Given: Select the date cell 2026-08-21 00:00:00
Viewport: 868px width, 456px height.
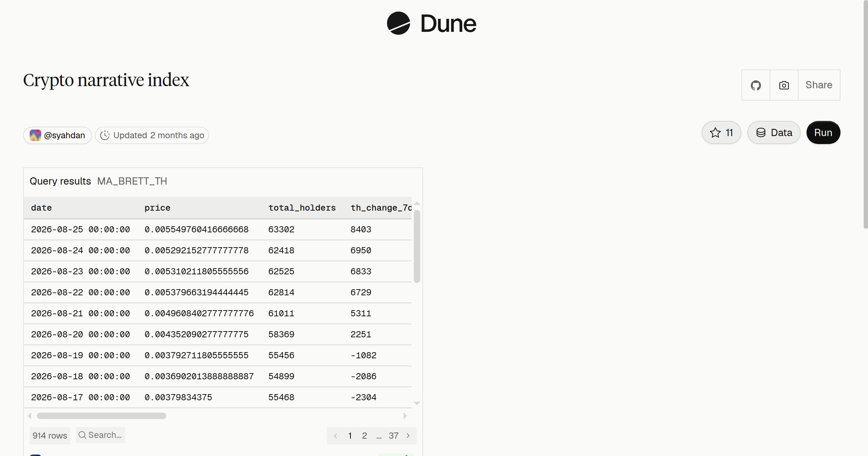Looking at the screenshot, I should click(80, 313).
